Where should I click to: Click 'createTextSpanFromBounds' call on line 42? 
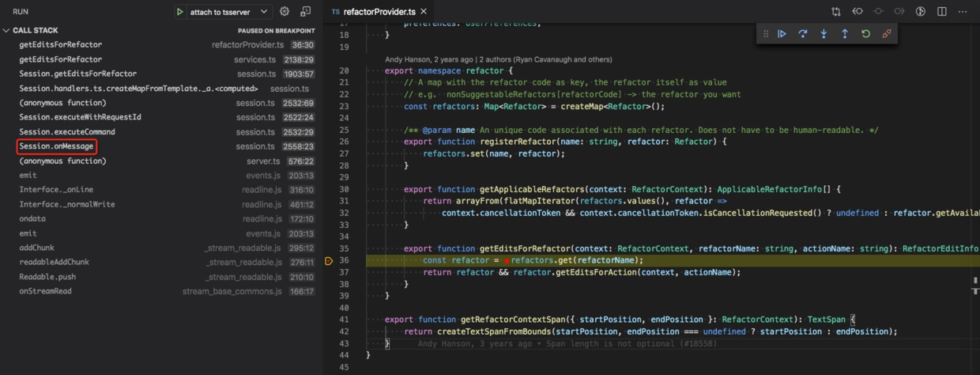pos(494,331)
